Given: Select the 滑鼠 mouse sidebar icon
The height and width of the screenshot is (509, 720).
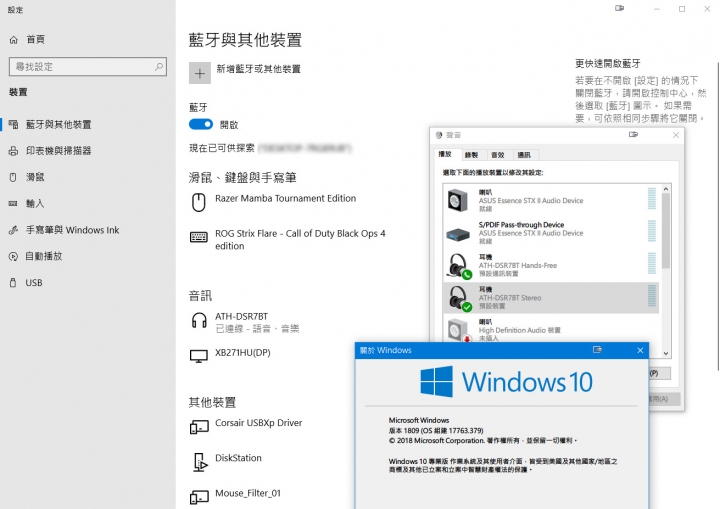Looking at the screenshot, I should coord(13,177).
